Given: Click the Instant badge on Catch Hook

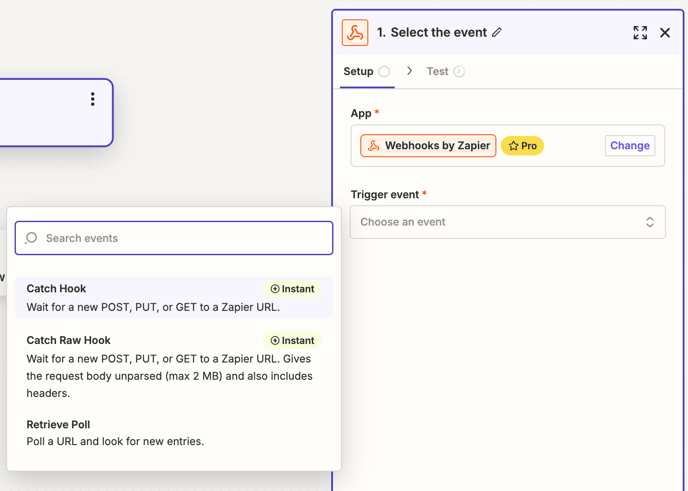Looking at the screenshot, I should pos(292,289).
